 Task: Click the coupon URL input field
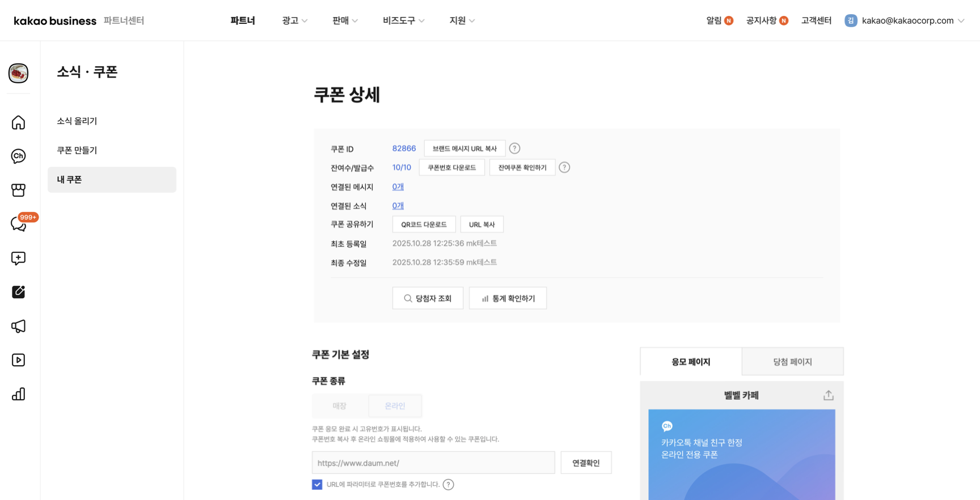(x=433, y=463)
